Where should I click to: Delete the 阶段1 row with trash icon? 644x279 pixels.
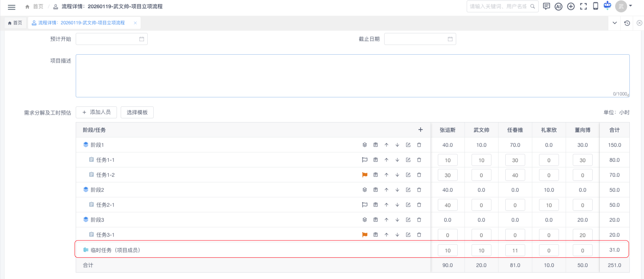tap(419, 145)
